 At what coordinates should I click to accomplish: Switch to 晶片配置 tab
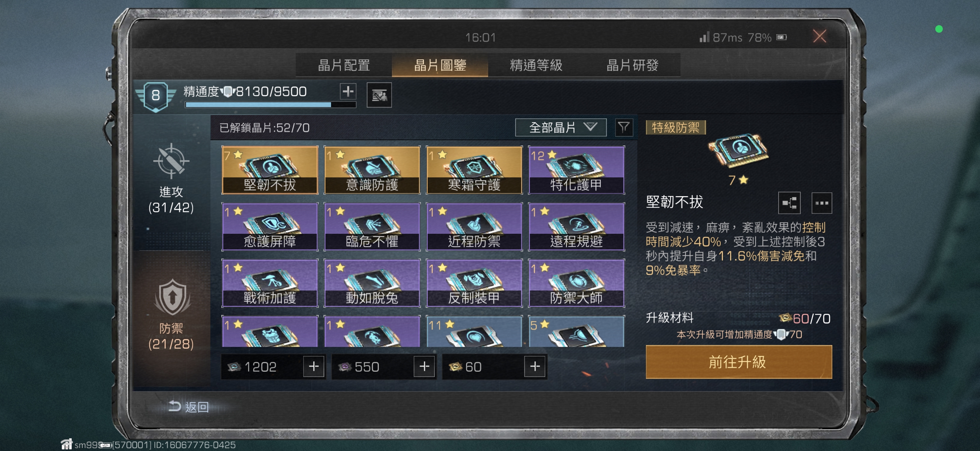(343, 65)
